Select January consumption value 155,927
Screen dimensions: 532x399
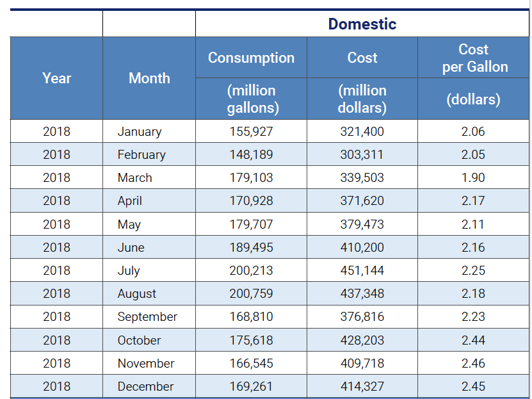click(x=251, y=131)
